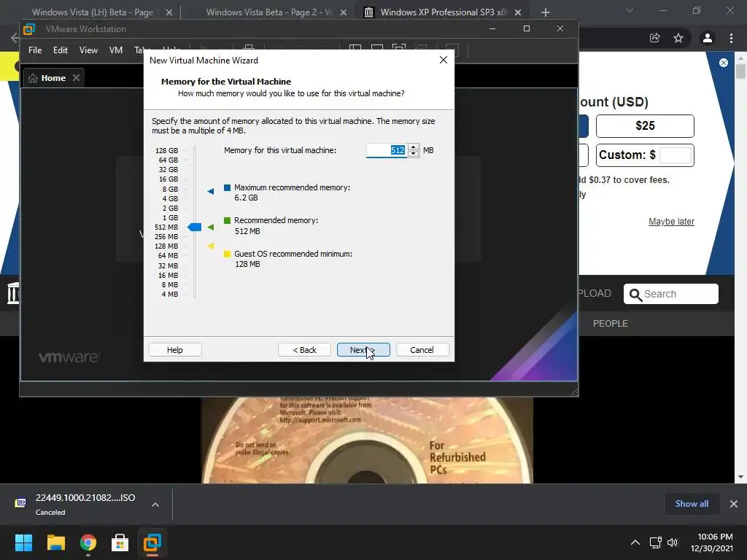
Task: Open a new Chrome tab
Action: click(x=546, y=12)
